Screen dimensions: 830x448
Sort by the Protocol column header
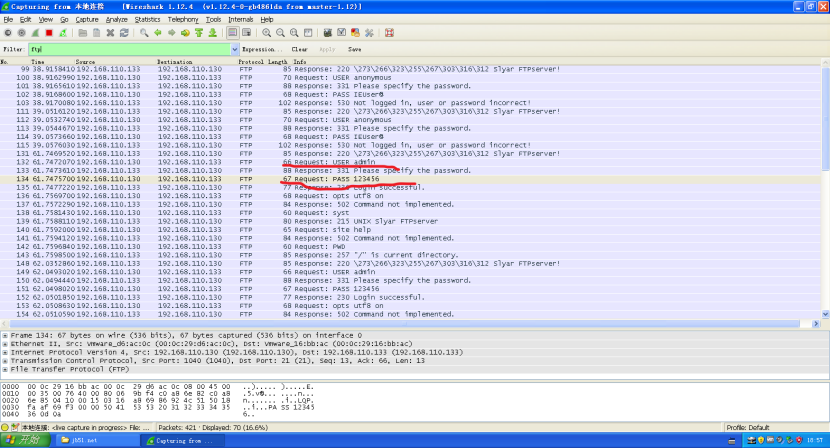(251, 61)
